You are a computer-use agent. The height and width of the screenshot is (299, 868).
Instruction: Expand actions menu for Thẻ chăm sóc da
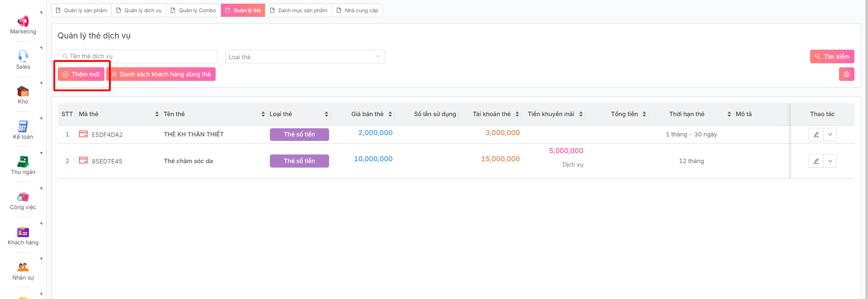click(830, 161)
